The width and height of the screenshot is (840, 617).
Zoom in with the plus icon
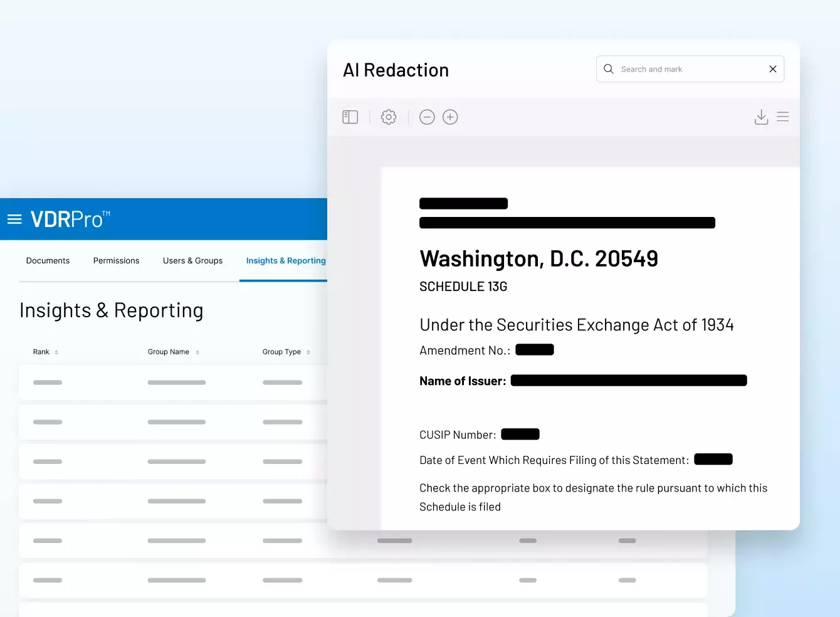coord(450,117)
